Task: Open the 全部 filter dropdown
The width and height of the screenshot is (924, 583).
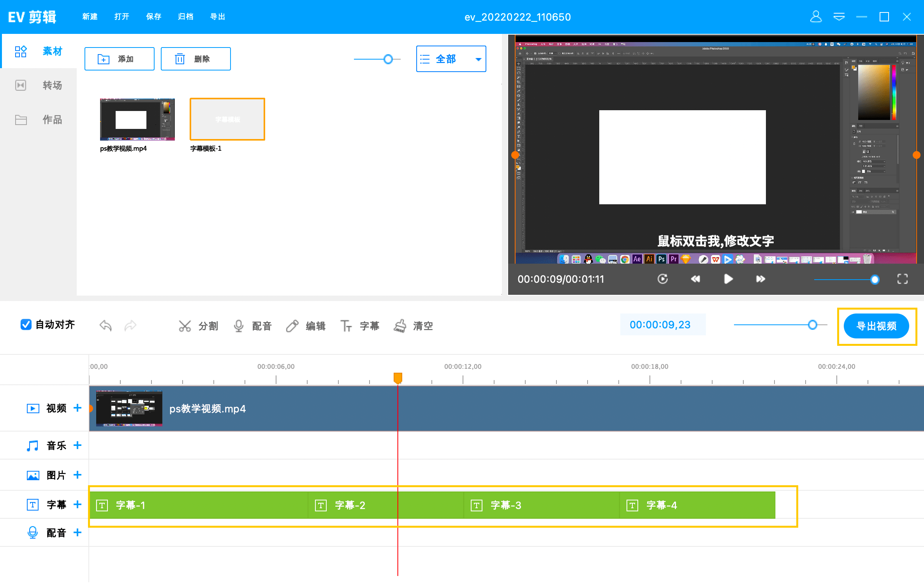Action: pyautogui.click(x=451, y=59)
